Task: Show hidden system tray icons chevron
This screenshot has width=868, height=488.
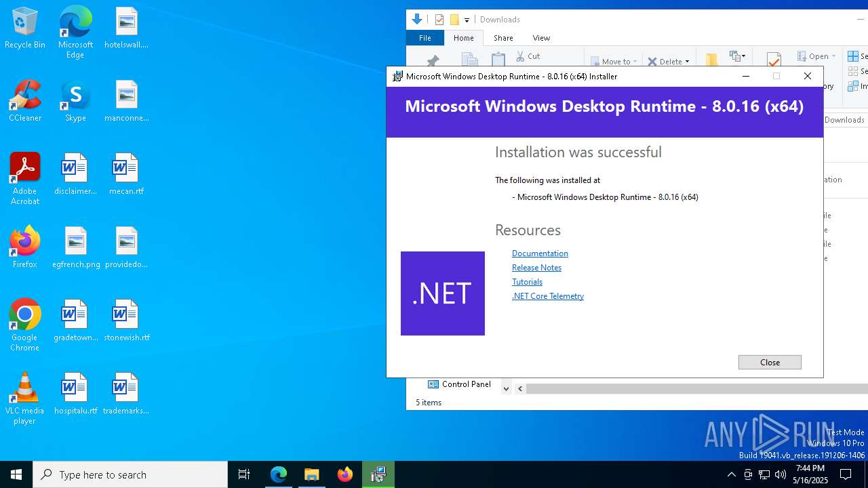Action: pos(731,474)
